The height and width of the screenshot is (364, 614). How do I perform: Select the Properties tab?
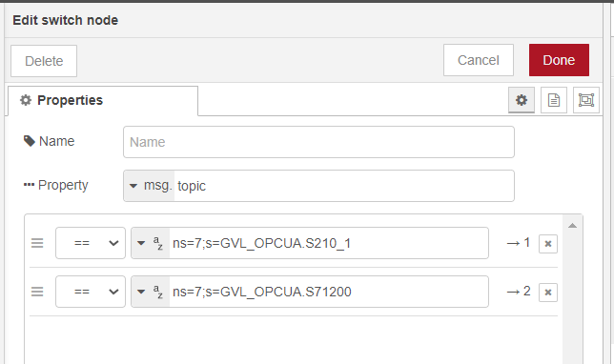tap(103, 101)
